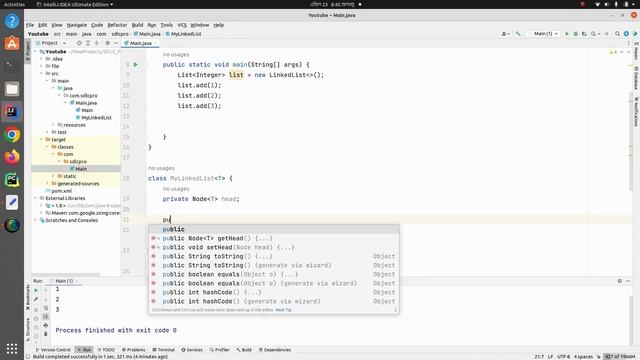Toggle the Notifications side panel

click(636, 111)
